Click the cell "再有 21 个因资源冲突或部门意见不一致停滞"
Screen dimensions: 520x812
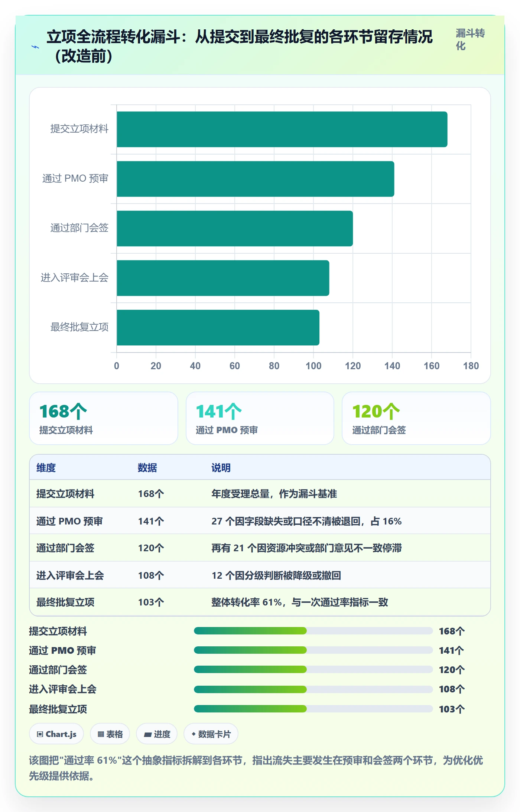click(306, 548)
